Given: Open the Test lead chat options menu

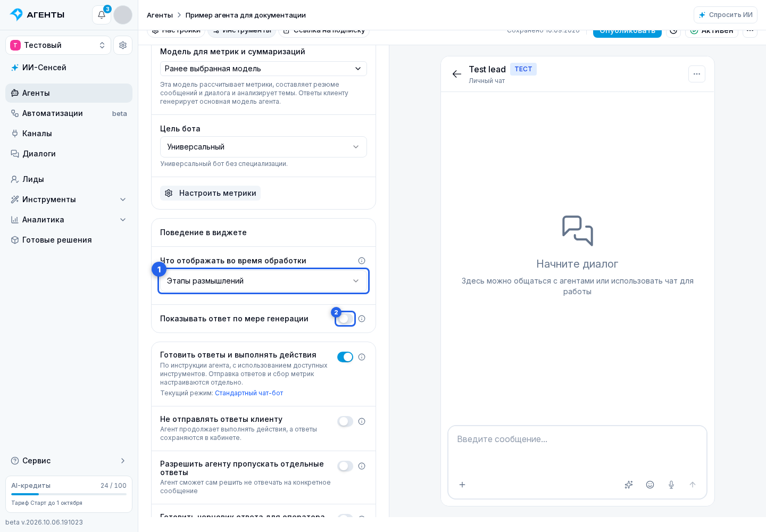Looking at the screenshot, I should point(697,74).
